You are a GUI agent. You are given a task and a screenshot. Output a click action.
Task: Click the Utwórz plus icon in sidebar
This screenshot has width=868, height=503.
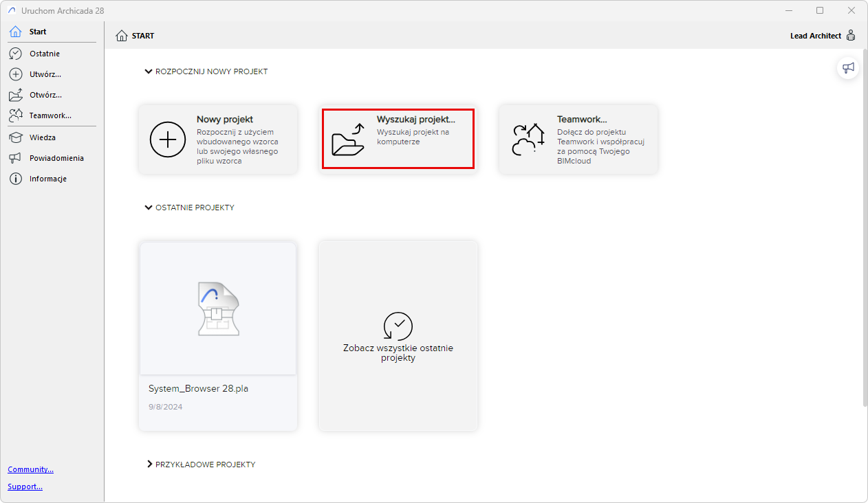[x=15, y=74]
